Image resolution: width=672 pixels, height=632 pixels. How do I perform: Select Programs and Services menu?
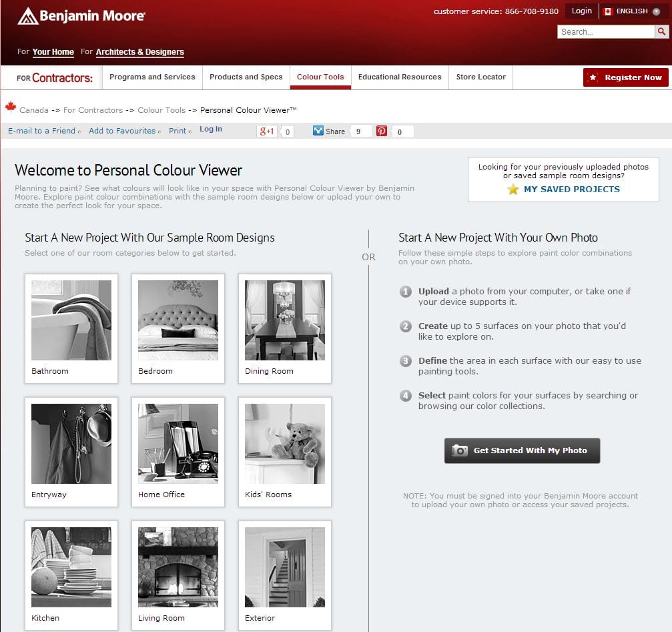(x=152, y=77)
